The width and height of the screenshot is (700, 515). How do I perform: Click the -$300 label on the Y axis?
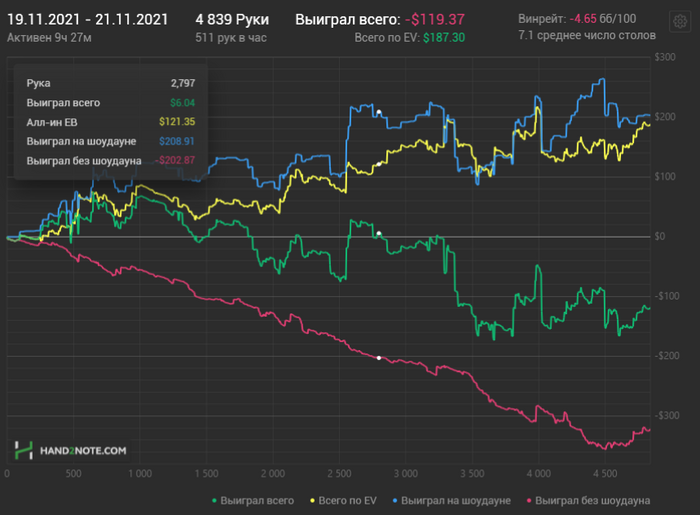(x=667, y=415)
